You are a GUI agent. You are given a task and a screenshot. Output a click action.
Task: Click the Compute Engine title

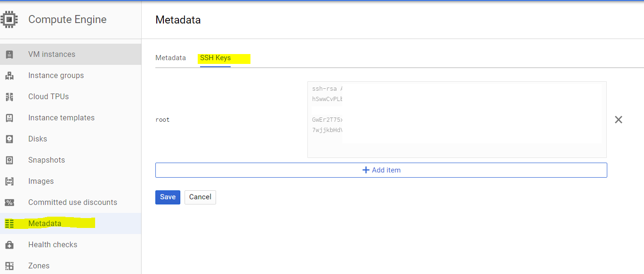click(x=67, y=19)
